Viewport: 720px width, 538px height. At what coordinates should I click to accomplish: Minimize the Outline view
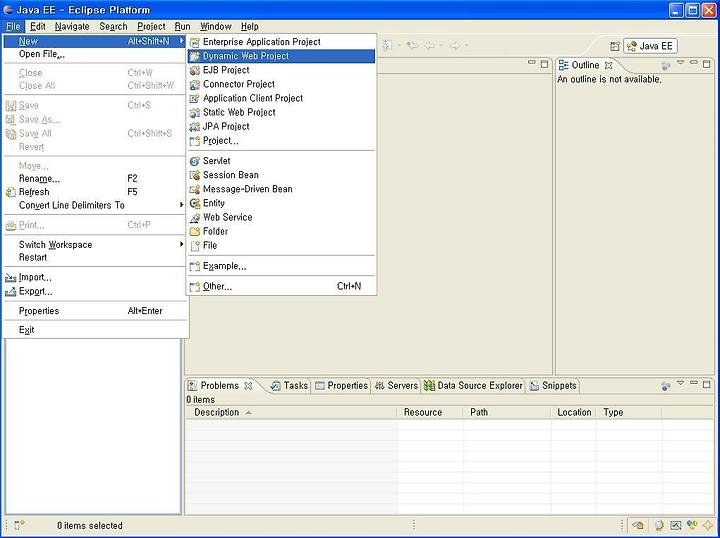694,62
